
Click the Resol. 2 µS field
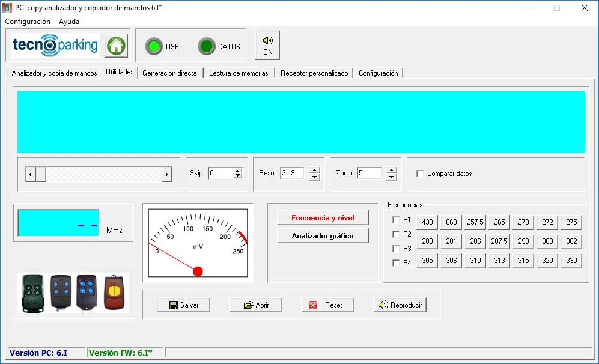[292, 173]
